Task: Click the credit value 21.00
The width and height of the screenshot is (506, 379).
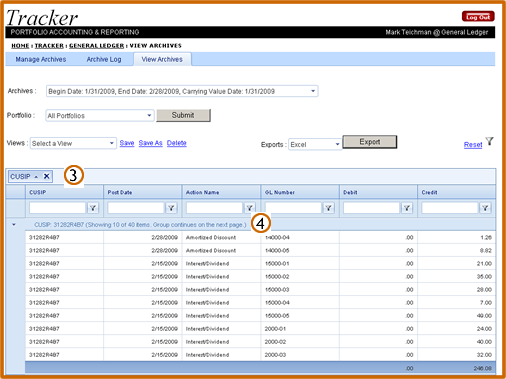Action: (484, 263)
